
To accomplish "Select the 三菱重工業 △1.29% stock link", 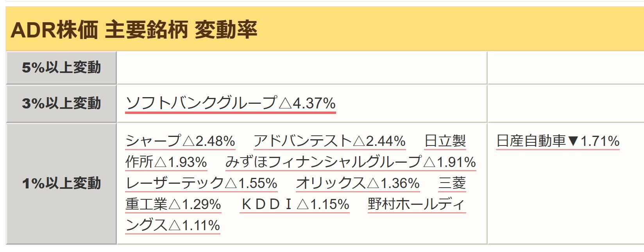I will 174,204.
